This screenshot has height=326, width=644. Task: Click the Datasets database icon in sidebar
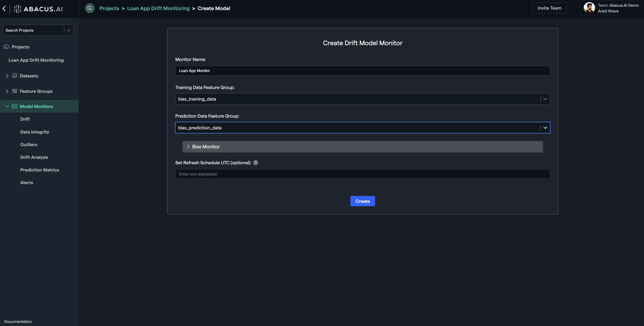pyautogui.click(x=14, y=76)
